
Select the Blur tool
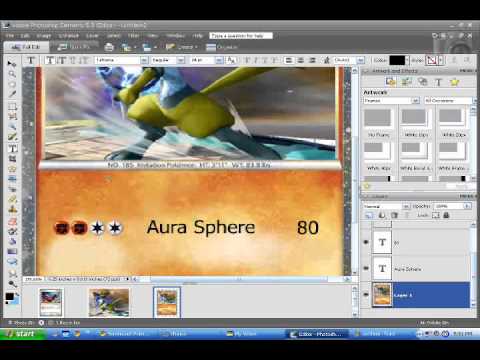tap(12, 274)
